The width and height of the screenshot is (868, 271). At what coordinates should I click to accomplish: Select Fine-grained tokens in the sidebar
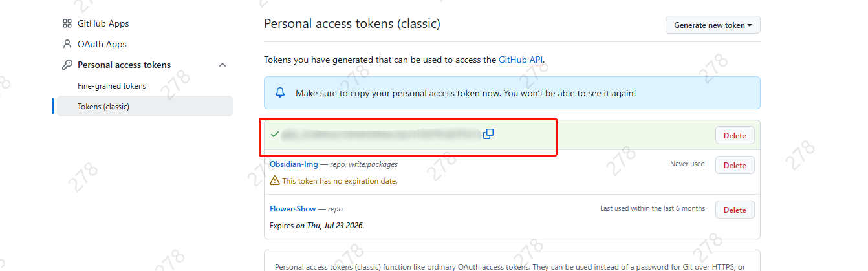[112, 86]
